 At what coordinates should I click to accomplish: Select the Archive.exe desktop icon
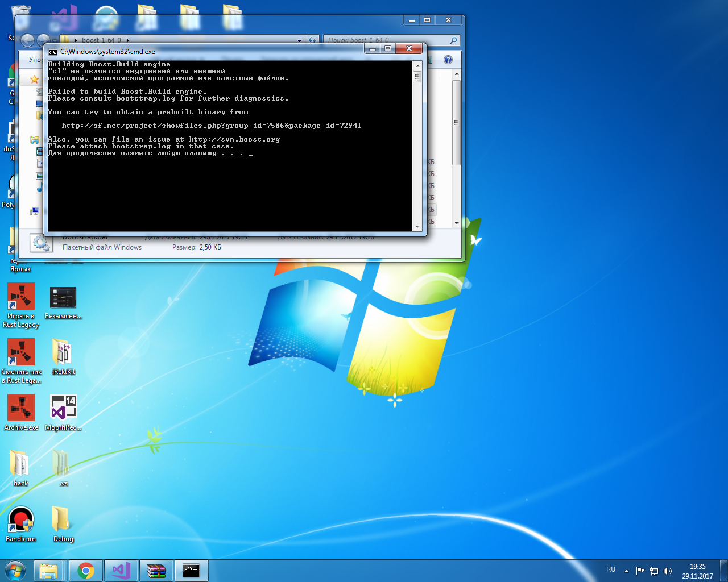point(21,413)
